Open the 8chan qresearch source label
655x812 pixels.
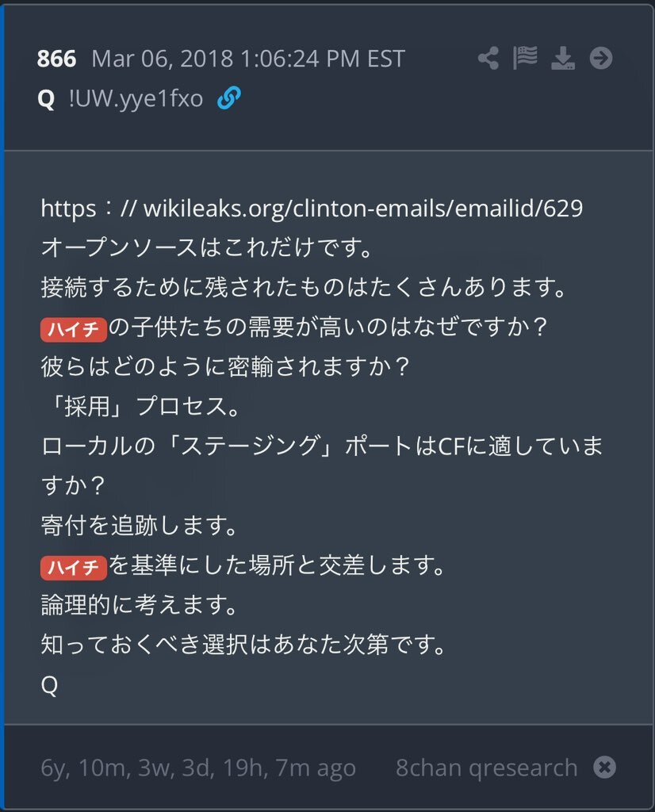pyautogui.click(x=486, y=767)
